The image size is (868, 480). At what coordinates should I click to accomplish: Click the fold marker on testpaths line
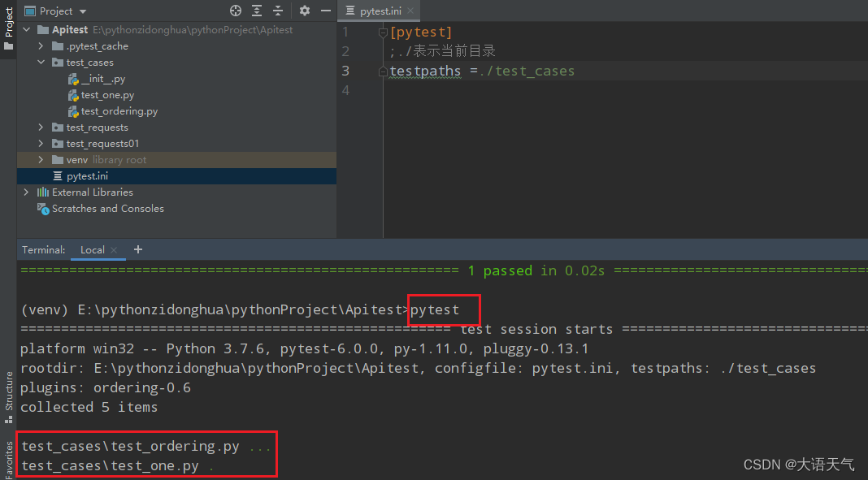[383, 71]
